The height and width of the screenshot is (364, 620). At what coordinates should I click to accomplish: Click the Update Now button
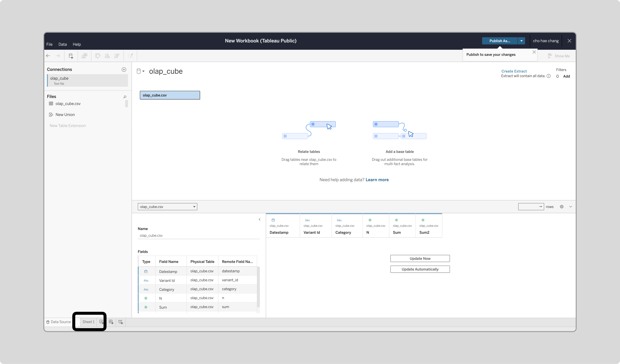[x=420, y=258]
